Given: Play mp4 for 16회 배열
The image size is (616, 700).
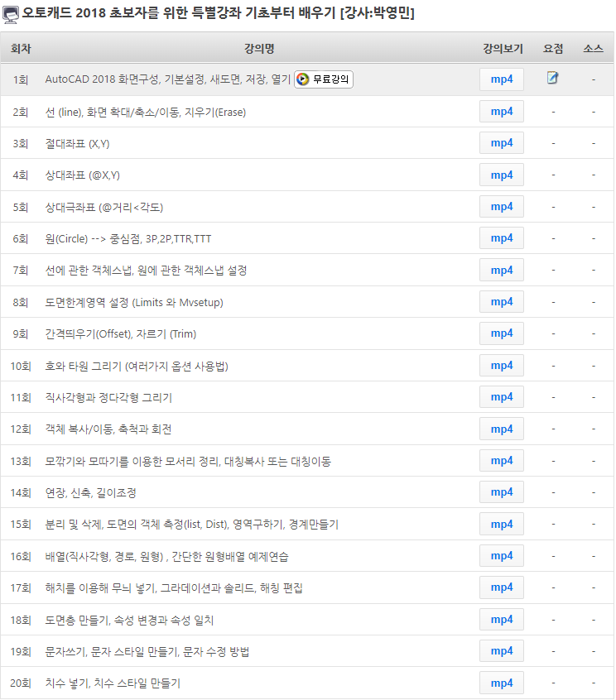Looking at the screenshot, I should (502, 556).
